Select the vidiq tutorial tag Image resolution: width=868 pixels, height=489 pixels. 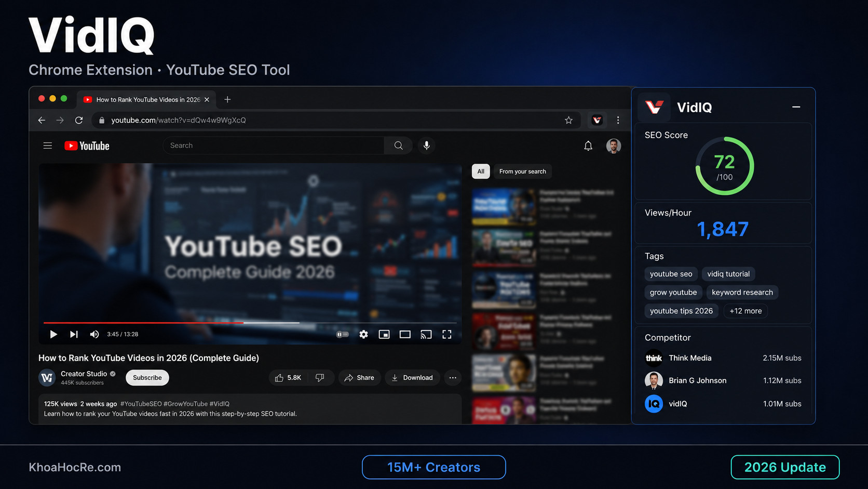(728, 274)
